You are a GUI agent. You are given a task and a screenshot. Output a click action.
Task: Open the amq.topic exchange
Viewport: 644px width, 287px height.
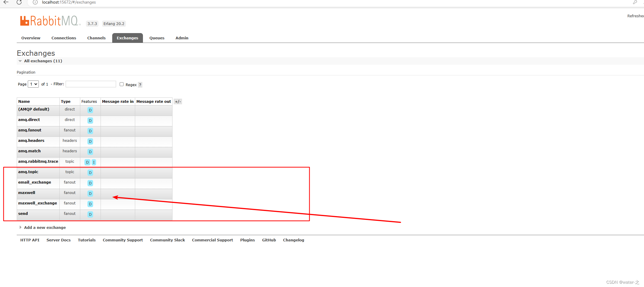[28, 172]
